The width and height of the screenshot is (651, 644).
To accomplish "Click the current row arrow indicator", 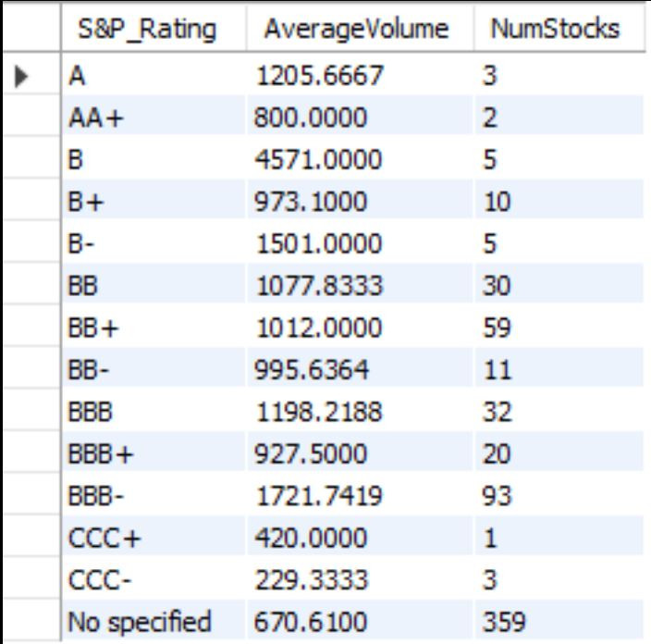I will point(20,77).
